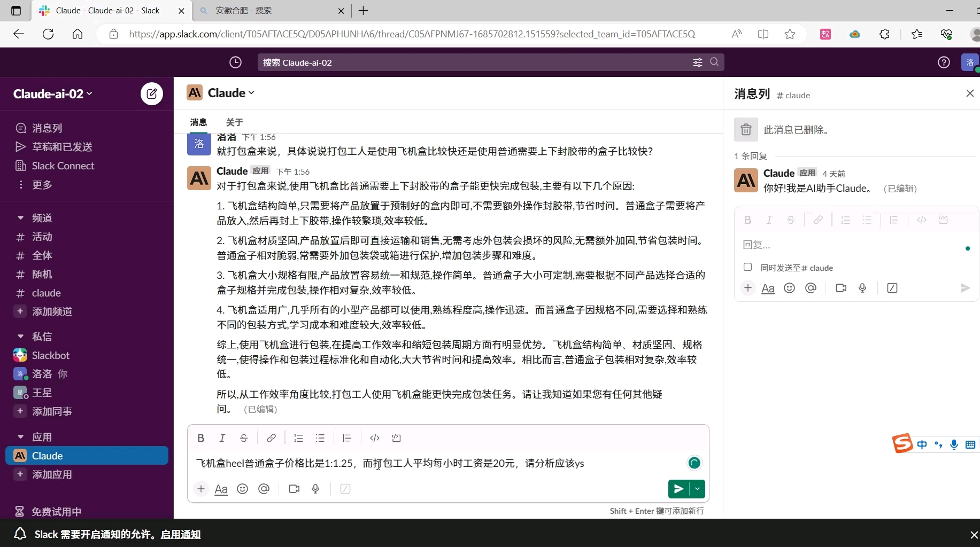The width and height of the screenshot is (980, 547).
Task: Click the plus attach button in main composer
Action: 201,489
